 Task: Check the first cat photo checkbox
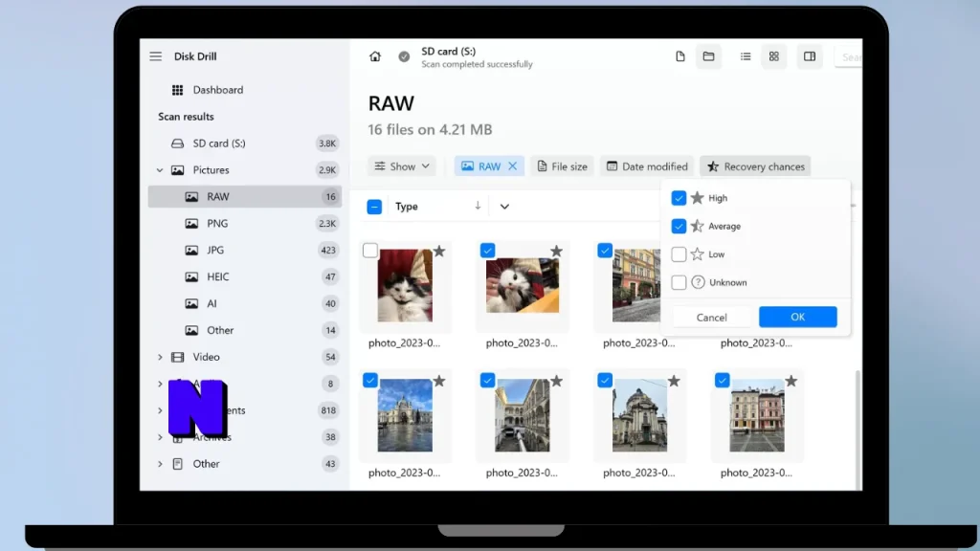(x=370, y=251)
